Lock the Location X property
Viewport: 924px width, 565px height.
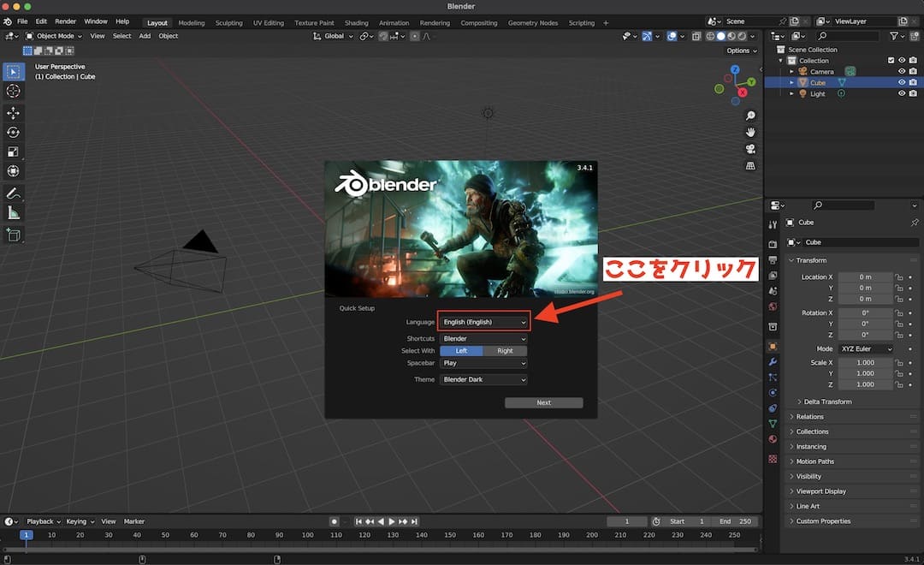pyautogui.click(x=898, y=277)
